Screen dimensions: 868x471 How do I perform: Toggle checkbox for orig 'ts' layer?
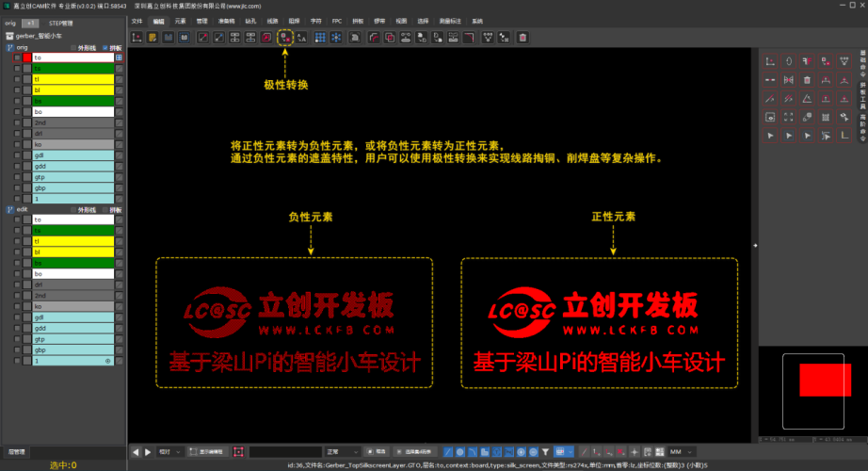click(17, 68)
